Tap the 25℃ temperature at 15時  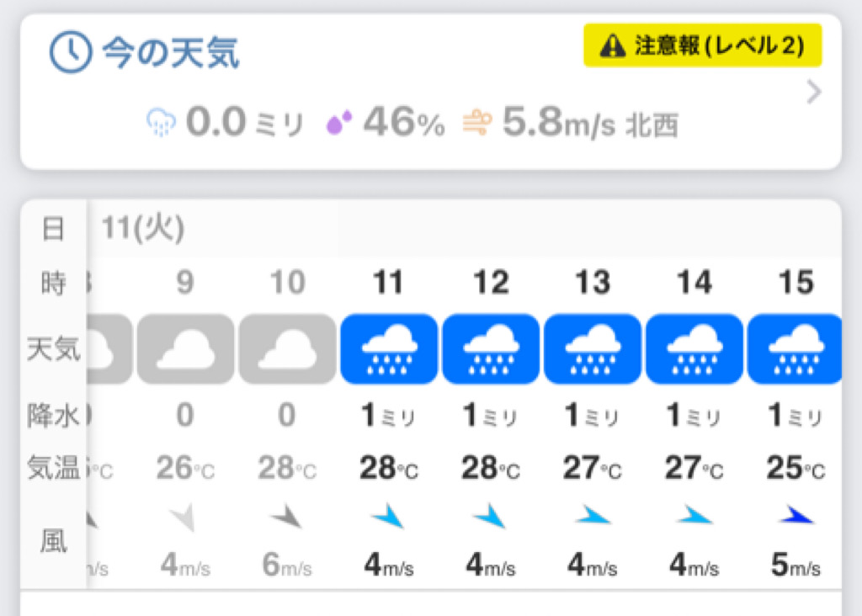(x=795, y=468)
